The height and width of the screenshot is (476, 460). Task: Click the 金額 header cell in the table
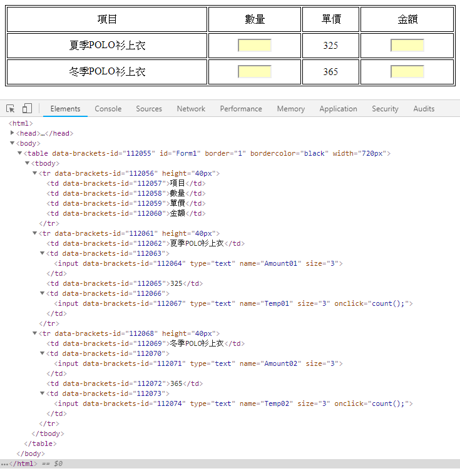[407, 19]
